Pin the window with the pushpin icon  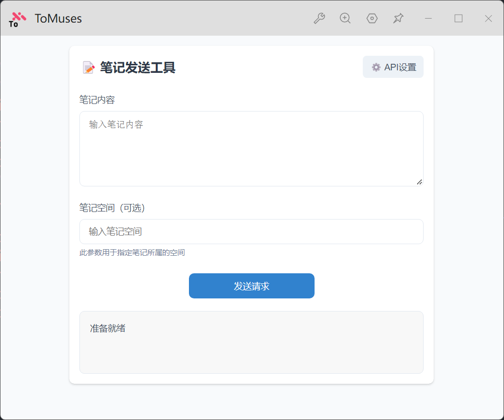398,18
